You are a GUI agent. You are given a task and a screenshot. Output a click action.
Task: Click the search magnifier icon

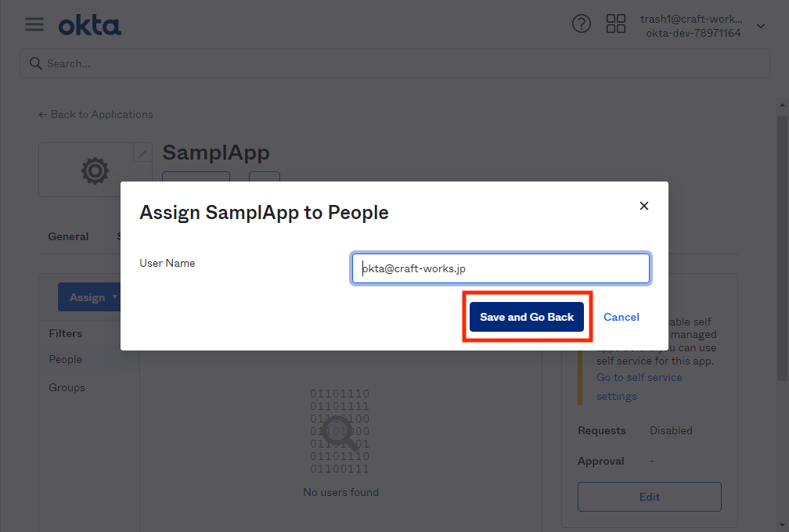point(35,63)
